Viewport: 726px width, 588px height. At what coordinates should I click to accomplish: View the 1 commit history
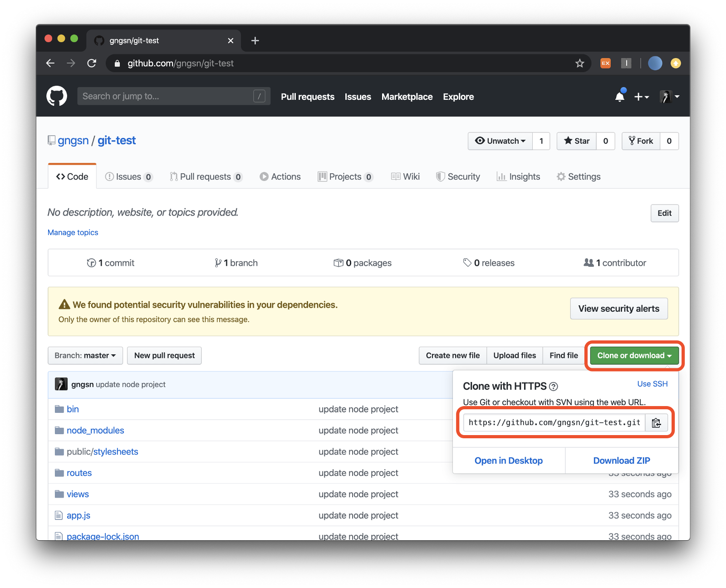click(x=111, y=263)
